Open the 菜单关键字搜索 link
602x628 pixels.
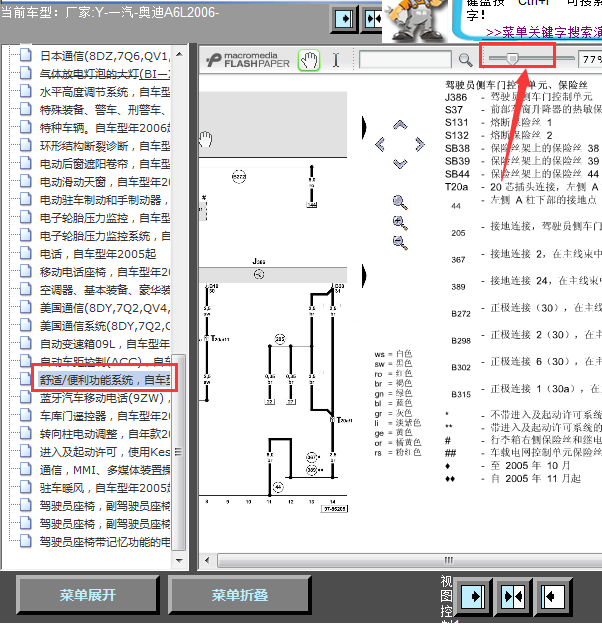[x=544, y=32]
